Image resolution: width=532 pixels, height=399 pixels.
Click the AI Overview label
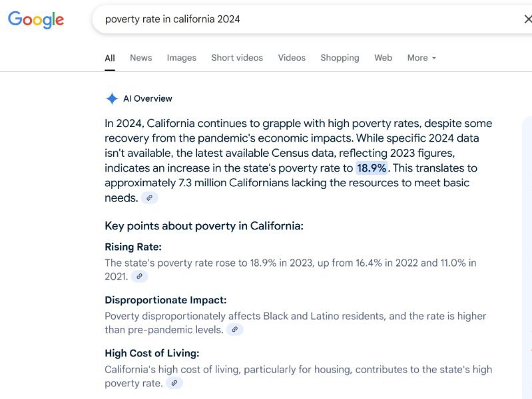click(148, 98)
